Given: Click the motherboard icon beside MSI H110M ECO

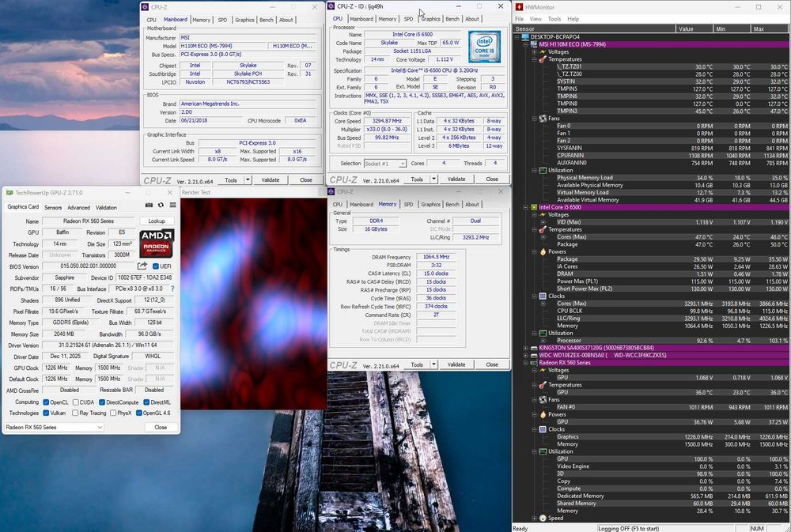Looking at the screenshot, I should (534, 44).
